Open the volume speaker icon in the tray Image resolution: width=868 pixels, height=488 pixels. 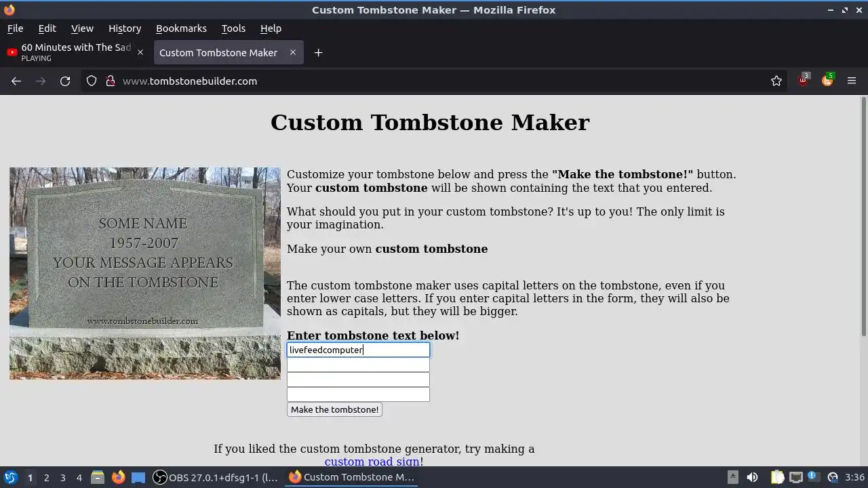pyautogui.click(x=752, y=477)
